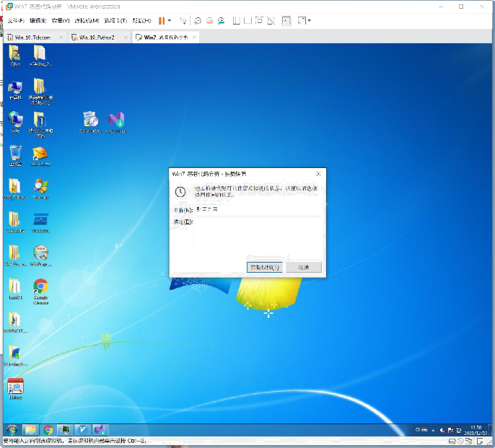Click the Windows flag desktop shortcut
The width and height of the screenshot is (495, 448).
40,187
